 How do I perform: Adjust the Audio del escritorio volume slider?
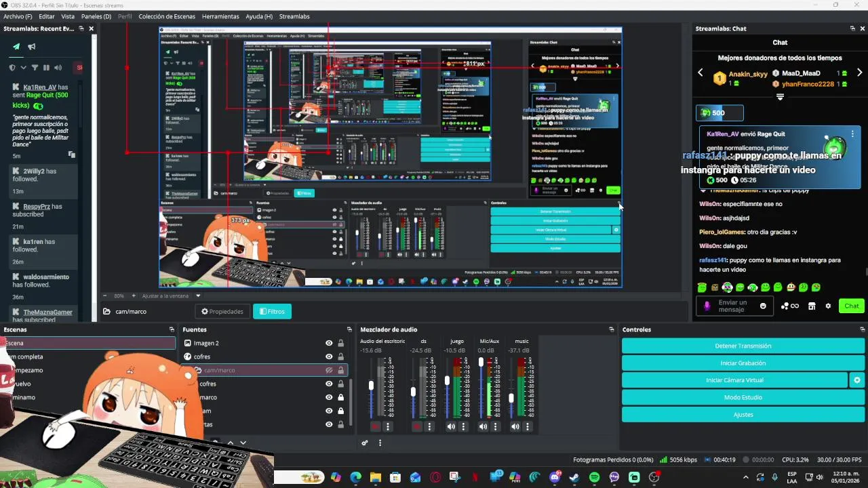(x=371, y=386)
